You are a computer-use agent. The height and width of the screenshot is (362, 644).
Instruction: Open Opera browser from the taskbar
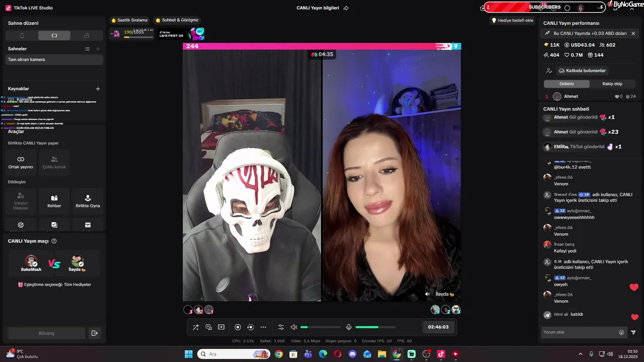(x=338, y=354)
